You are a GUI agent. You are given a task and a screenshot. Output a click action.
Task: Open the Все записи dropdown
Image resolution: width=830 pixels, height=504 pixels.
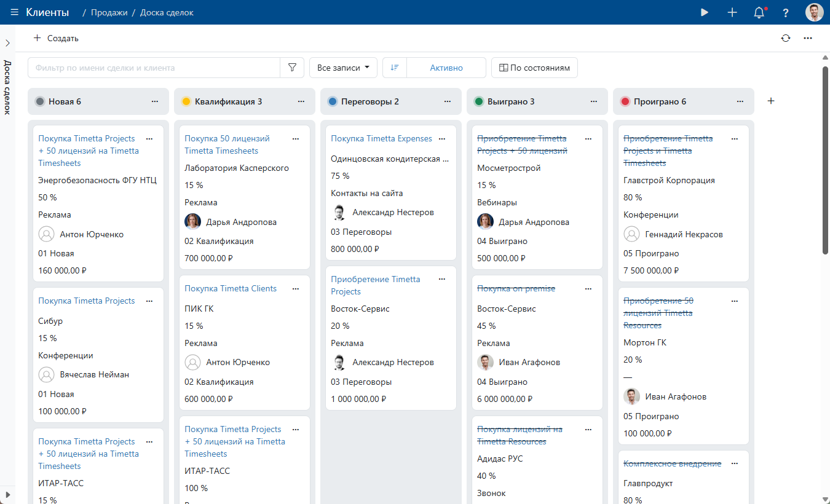click(x=343, y=68)
